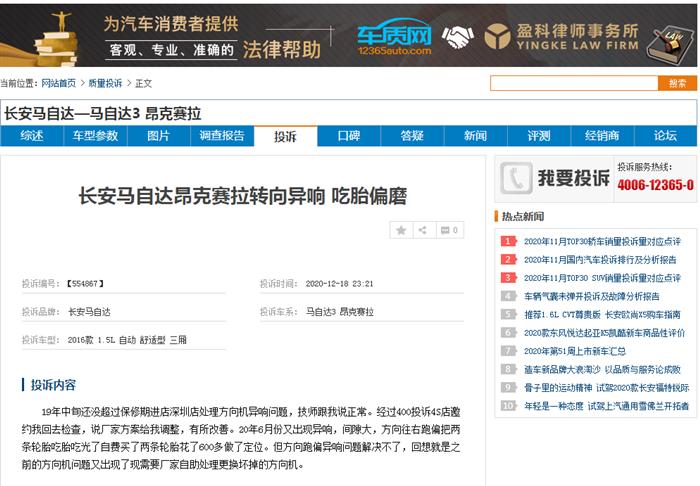700x486 pixels.
Task: Open 2020年11月国内汽车投诉排行及分析报告 link
Action: click(600, 260)
